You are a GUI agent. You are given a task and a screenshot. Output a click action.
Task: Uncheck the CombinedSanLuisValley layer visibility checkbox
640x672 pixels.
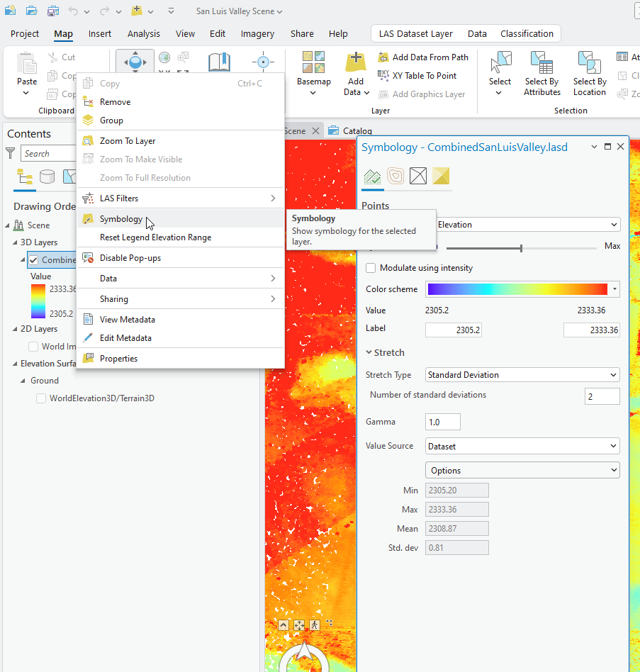pyautogui.click(x=33, y=260)
